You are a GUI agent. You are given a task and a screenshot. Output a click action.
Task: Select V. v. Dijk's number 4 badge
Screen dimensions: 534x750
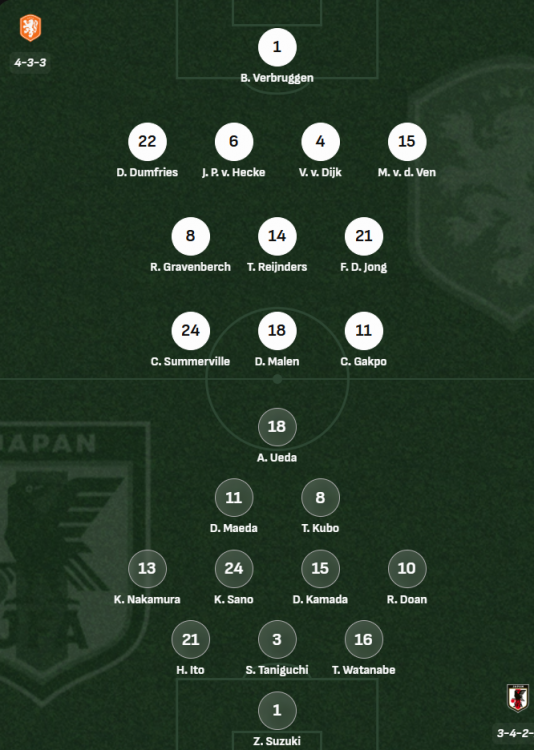coord(321,142)
